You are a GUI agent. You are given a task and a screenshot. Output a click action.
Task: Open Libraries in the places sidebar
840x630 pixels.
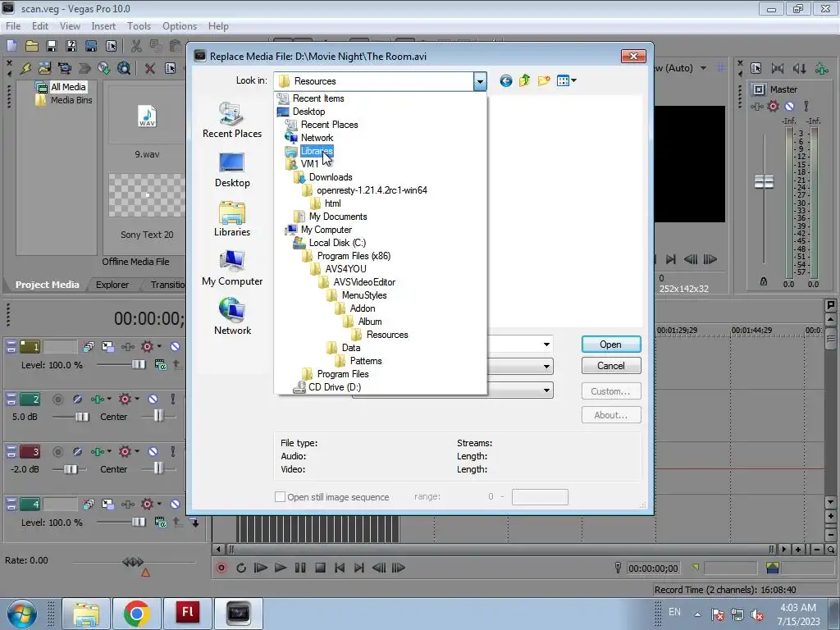click(232, 219)
